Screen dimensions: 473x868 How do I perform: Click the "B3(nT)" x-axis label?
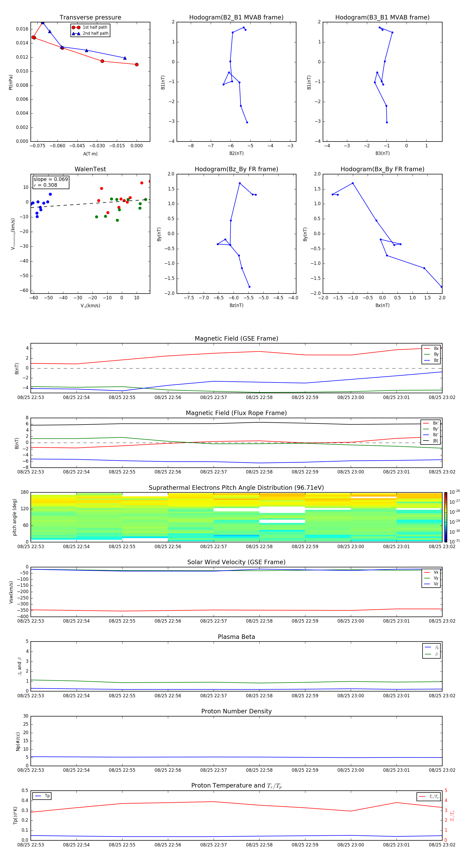[x=382, y=153]
